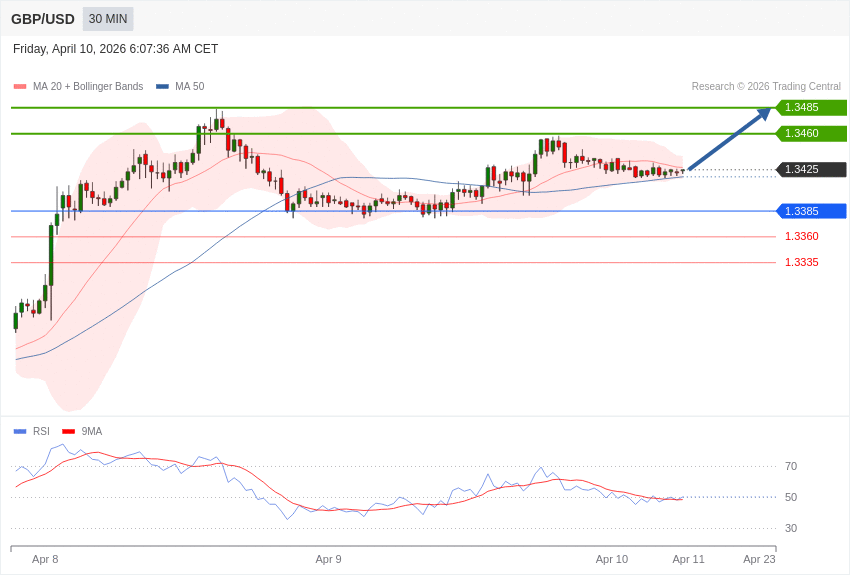Select the green 1.3460 resistance price tag
Screen dimensions: 850x576
[x=811, y=134]
